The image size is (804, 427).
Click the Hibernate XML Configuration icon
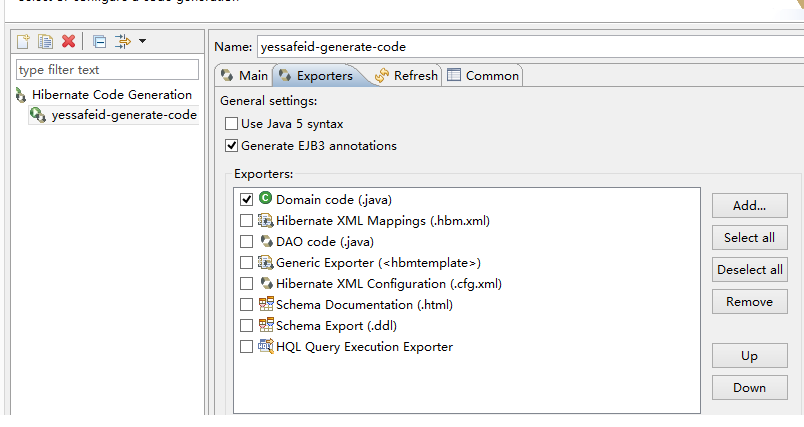[x=266, y=282]
